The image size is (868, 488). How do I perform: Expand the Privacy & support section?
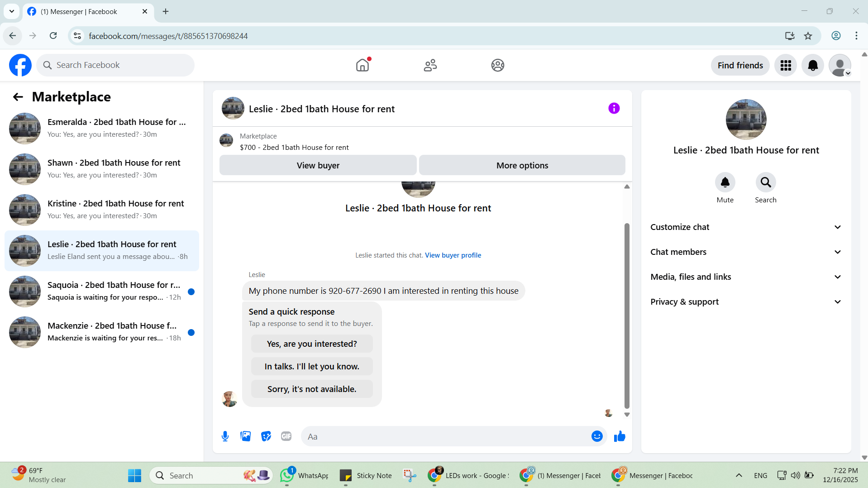click(x=746, y=302)
